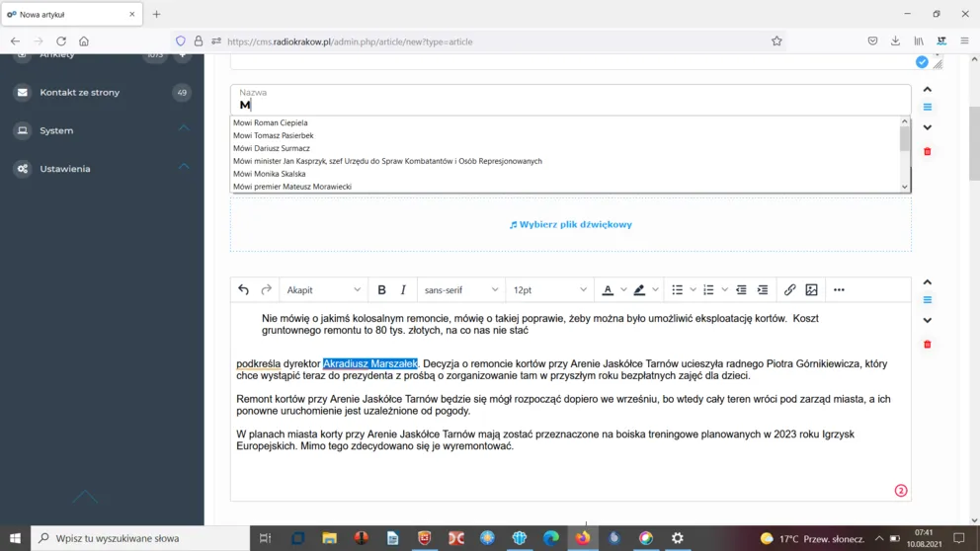
Task: Open a new browser tab
Action: tap(156, 14)
